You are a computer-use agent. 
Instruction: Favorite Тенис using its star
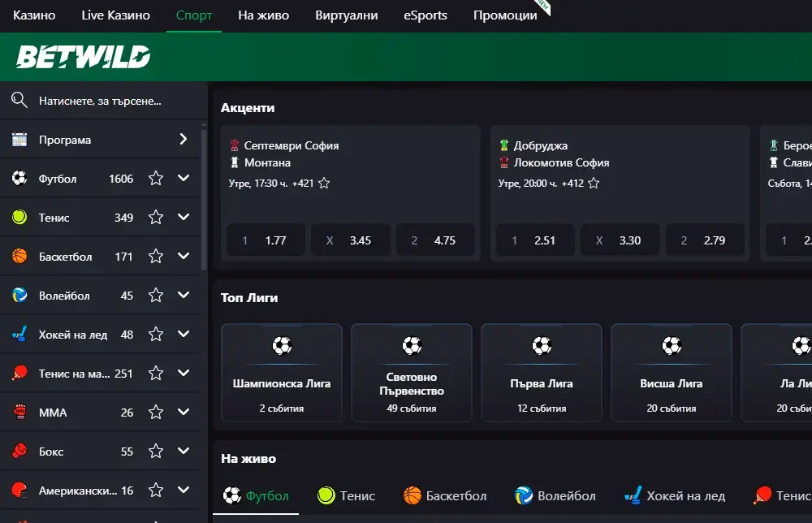coord(156,217)
